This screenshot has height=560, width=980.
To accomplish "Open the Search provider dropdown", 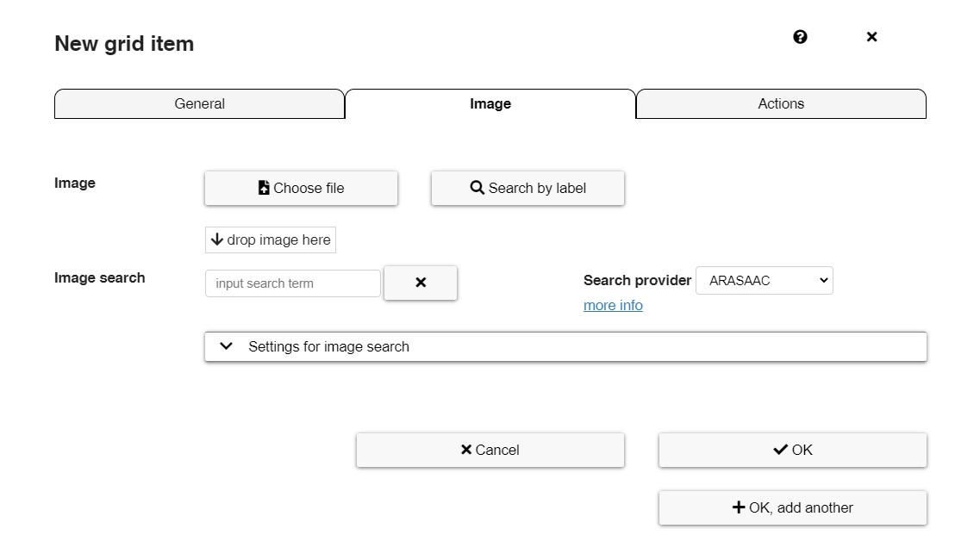I will click(x=764, y=280).
